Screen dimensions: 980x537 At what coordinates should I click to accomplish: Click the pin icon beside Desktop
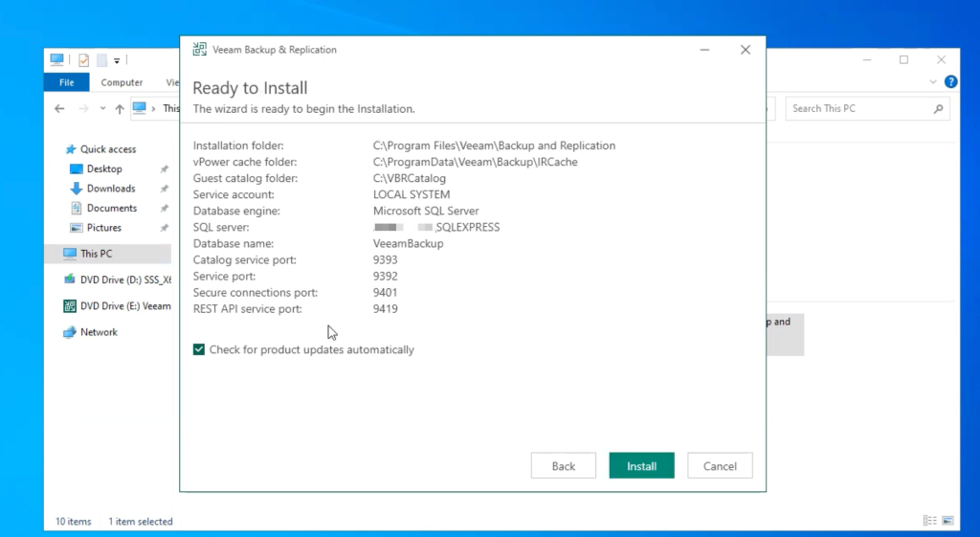tap(164, 168)
